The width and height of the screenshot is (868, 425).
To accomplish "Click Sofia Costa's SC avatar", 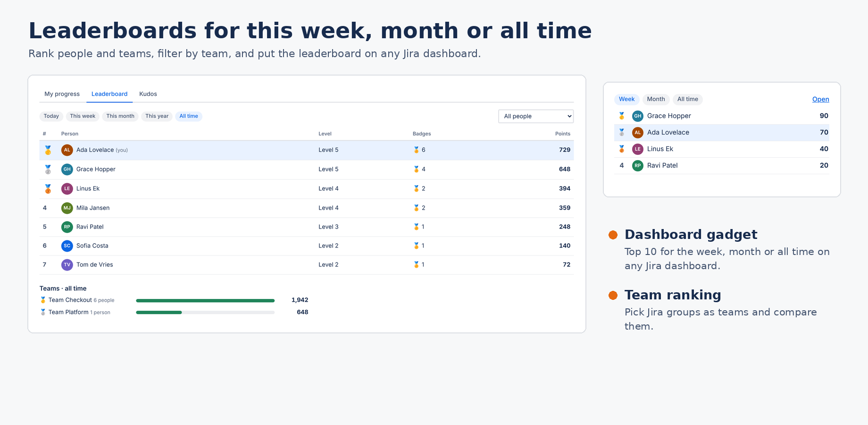I will pos(67,246).
